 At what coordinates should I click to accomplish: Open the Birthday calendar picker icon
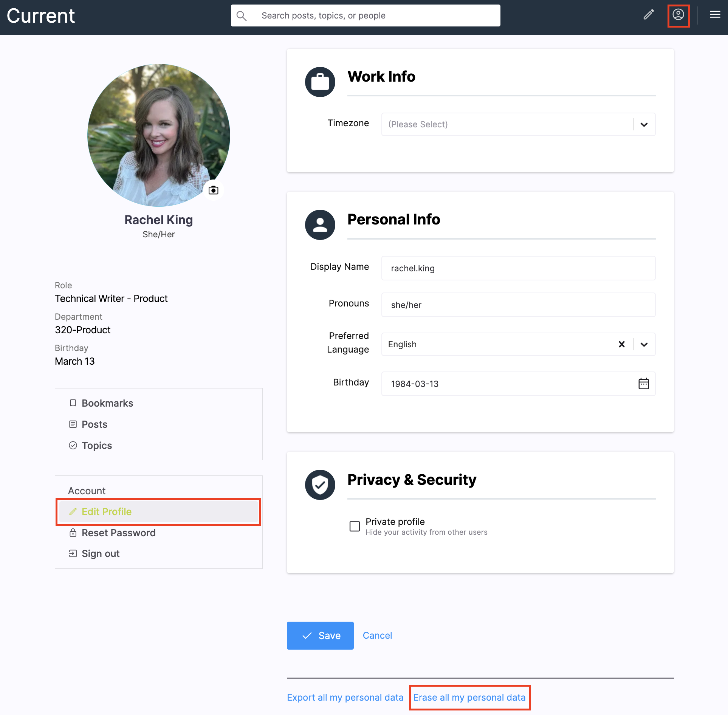coord(644,384)
